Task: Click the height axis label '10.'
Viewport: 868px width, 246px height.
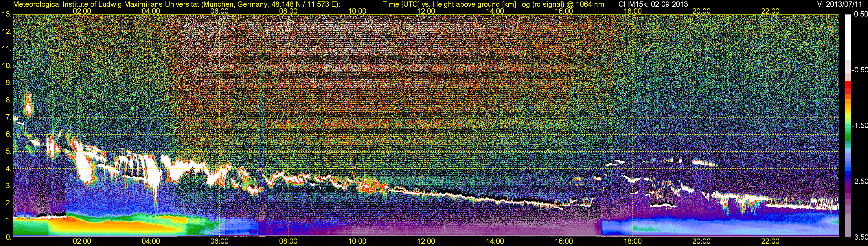Action: tap(6, 66)
